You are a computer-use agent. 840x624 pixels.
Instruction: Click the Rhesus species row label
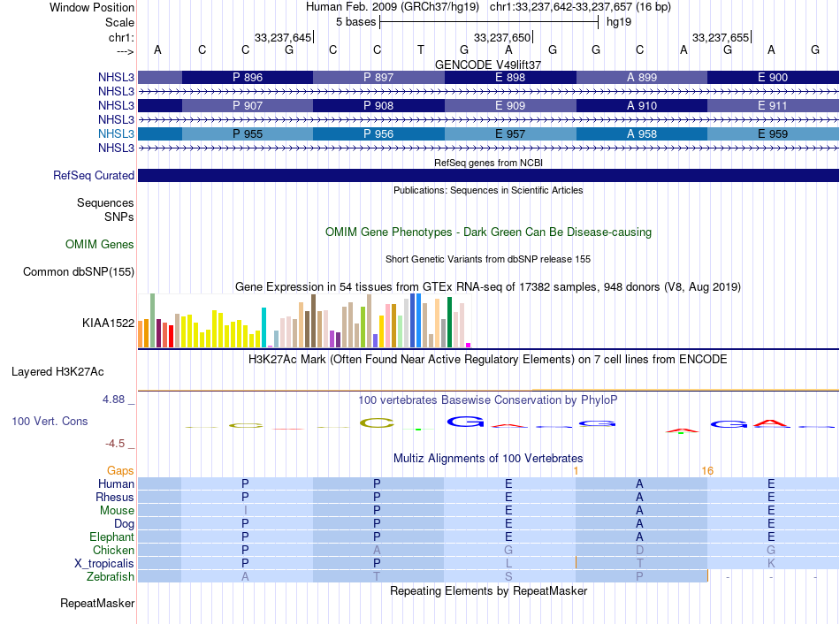pos(115,497)
